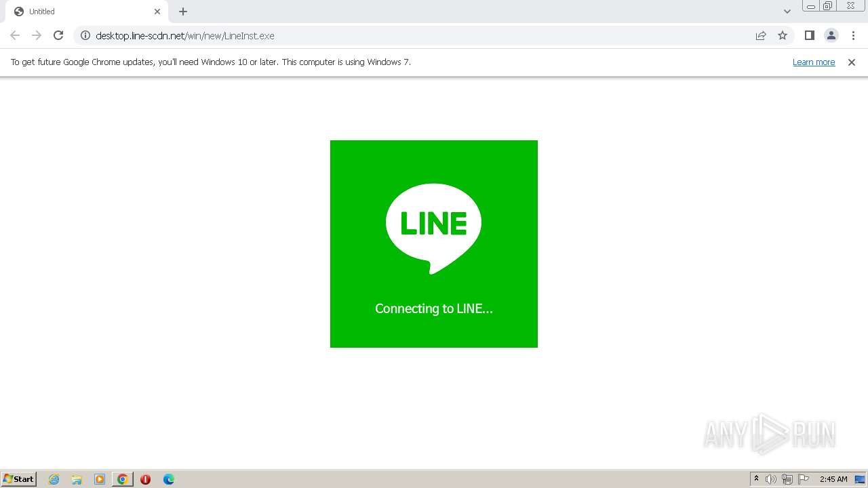Read the Windows 7 update notice text
Screen dimensions: 868x488
210,62
